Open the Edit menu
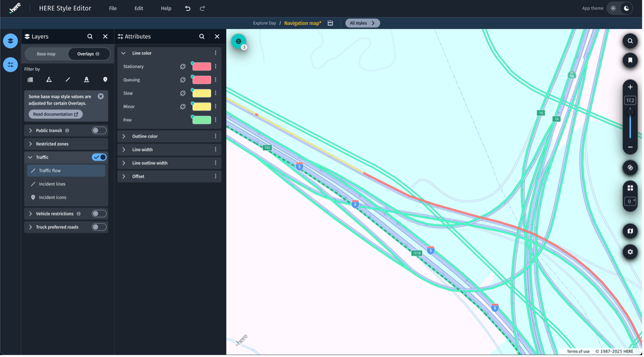644x357 pixels. pyautogui.click(x=139, y=8)
